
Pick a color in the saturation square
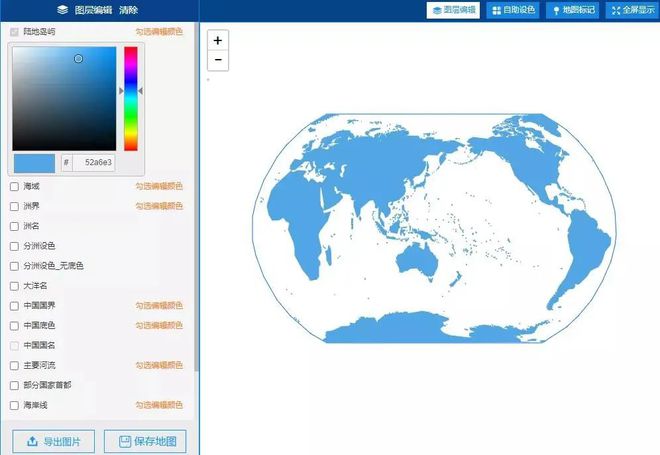coord(64,98)
